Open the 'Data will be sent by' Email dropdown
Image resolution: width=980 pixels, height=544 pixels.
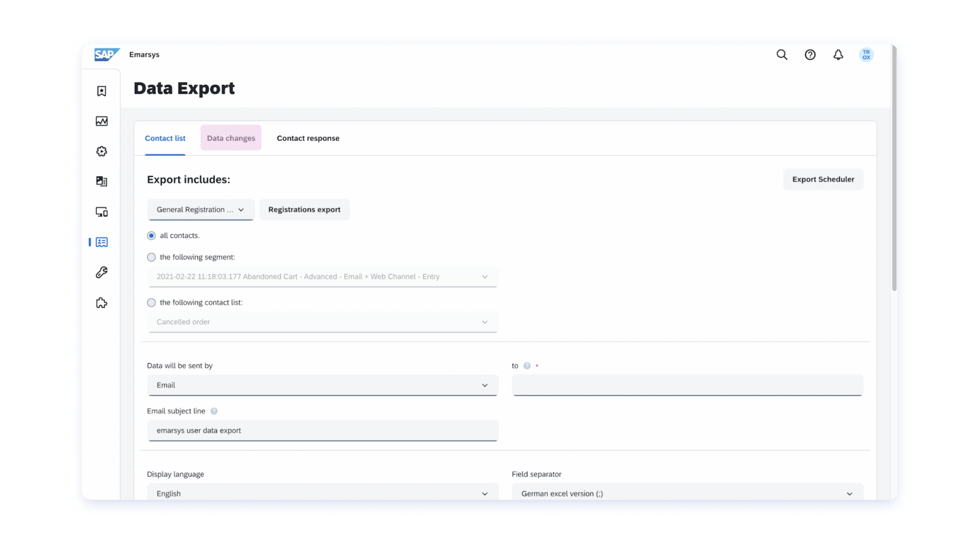coord(323,385)
